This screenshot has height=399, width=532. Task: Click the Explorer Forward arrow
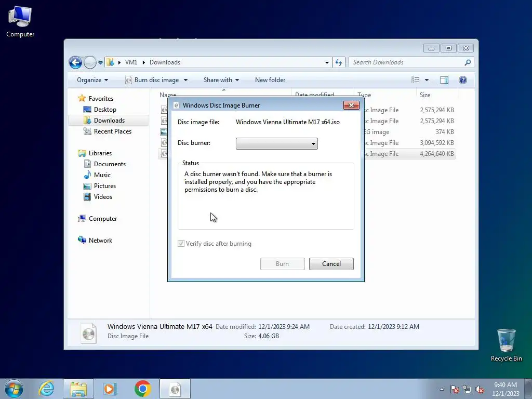(90, 62)
